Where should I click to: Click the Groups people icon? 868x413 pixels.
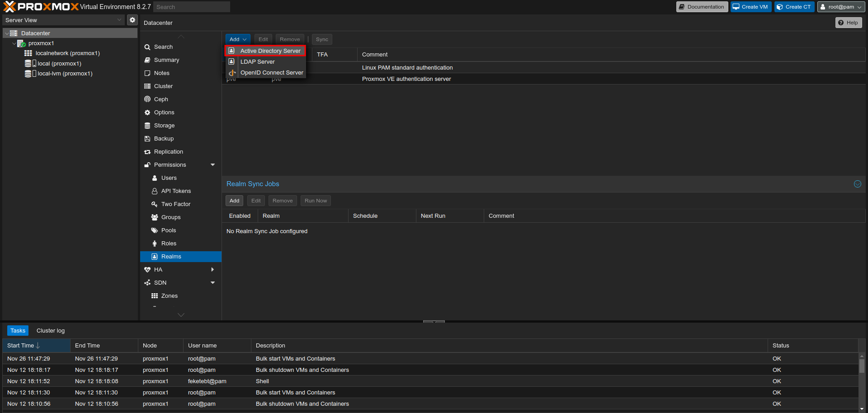155,217
